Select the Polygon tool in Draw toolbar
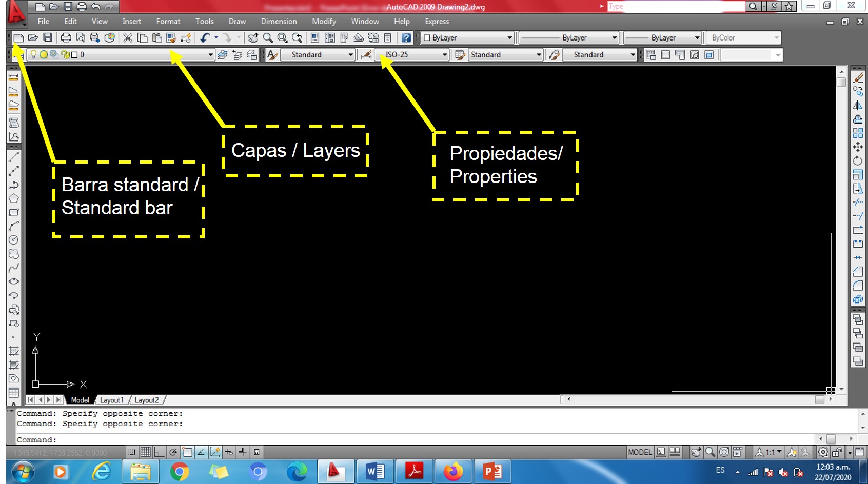The width and height of the screenshot is (868, 484). click(14, 198)
